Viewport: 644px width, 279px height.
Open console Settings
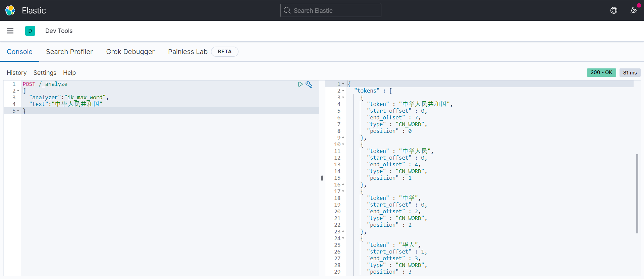[x=45, y=73]
